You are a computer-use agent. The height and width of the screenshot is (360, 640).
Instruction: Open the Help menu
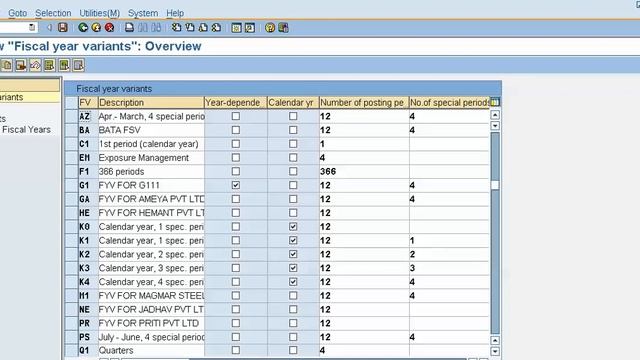pyautogui.click(x=175, y=13)
